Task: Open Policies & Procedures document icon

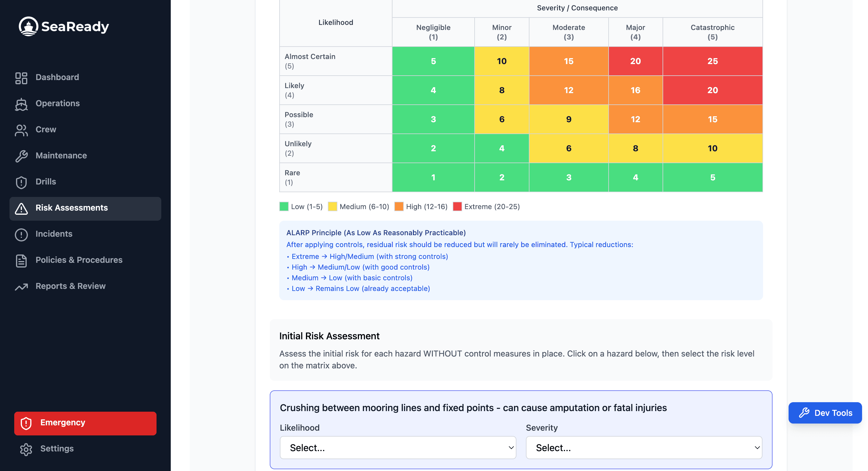Action: [21, 260]
